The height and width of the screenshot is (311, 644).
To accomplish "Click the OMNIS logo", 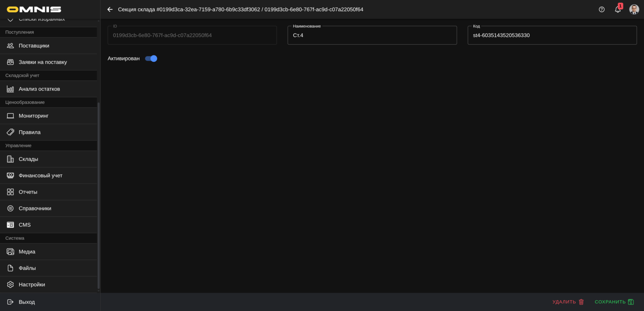I will (34, 9).
